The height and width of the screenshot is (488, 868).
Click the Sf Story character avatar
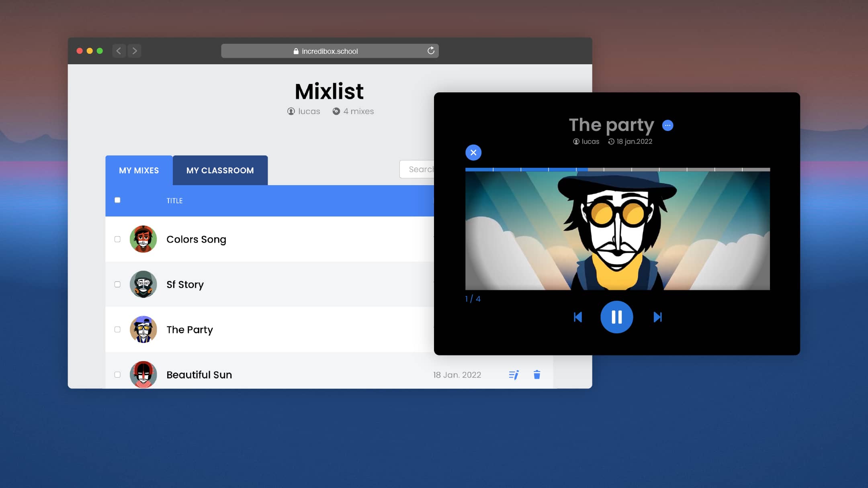[143, 284]
